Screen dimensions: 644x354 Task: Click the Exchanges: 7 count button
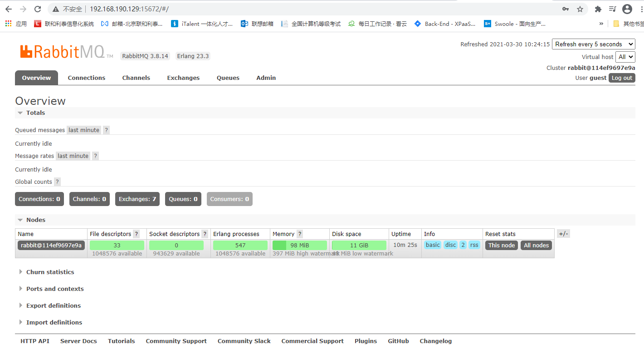(x=137, y=199)
